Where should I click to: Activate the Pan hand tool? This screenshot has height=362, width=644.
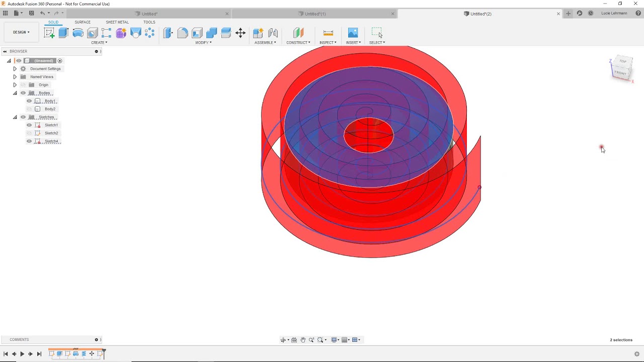pyautogui.click(x=303, y=340)
